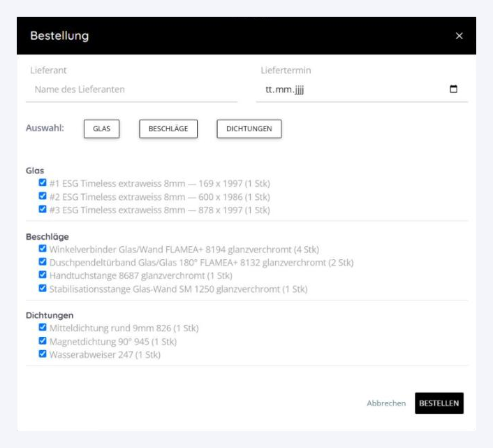493x448 pixels.
Task: Click the Dichtungen section heading
Action: 50,315
